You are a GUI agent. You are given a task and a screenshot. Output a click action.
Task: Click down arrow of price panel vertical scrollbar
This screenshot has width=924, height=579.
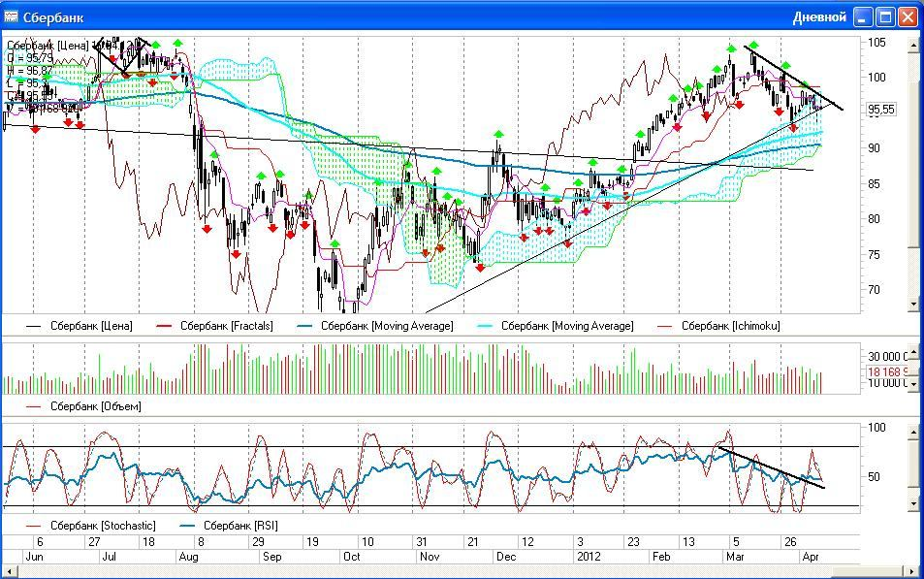(x=913, y=305)
